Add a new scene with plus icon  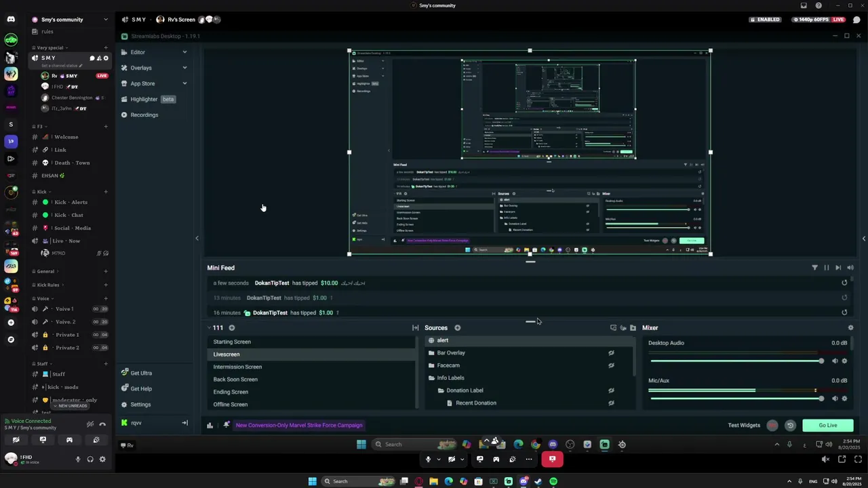[231, 328]
